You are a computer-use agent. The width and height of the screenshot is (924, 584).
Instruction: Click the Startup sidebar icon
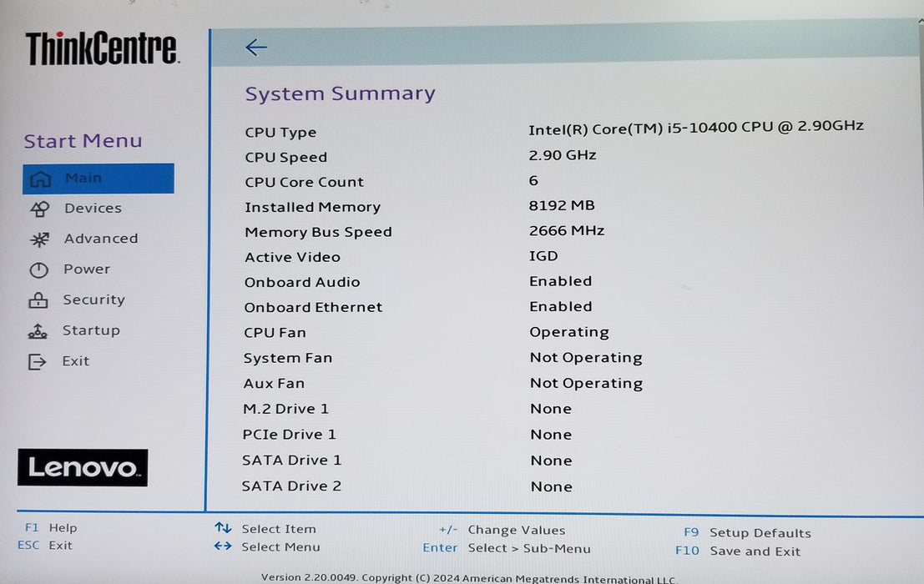click(38, 331)
